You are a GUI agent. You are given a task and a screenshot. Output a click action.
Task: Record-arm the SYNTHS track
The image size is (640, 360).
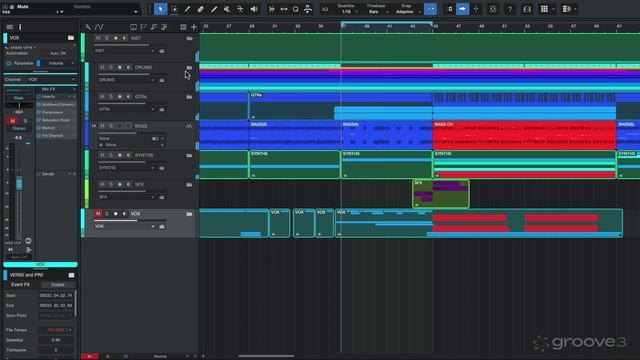[120, 156]
